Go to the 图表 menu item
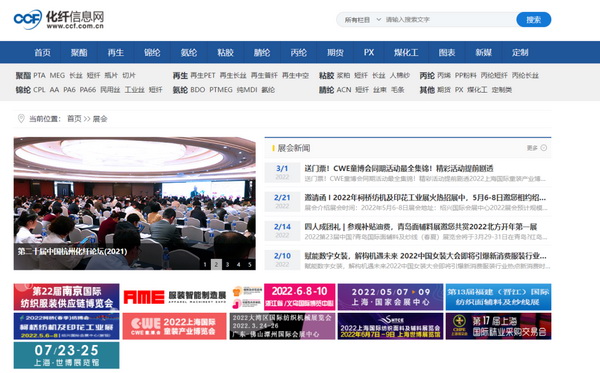 point(447,52)
